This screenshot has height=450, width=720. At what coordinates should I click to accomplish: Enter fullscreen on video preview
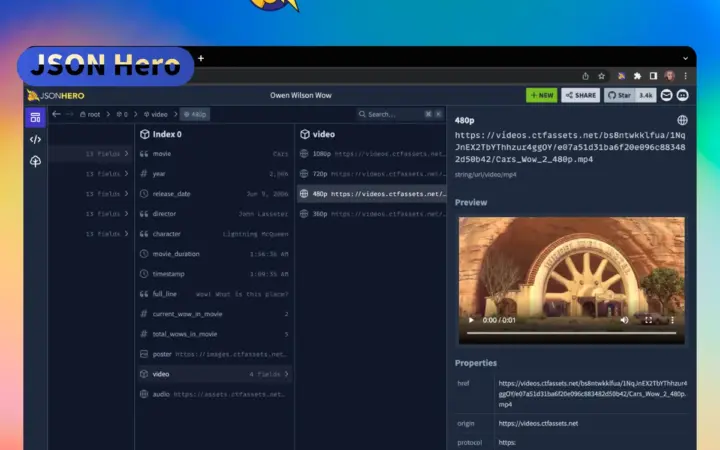tap(648, 320)
